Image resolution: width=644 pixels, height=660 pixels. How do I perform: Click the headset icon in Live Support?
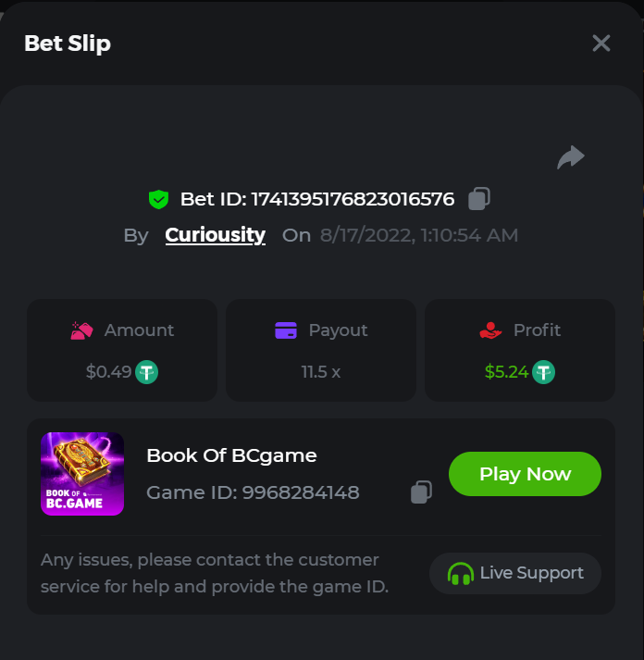[460, 574]
